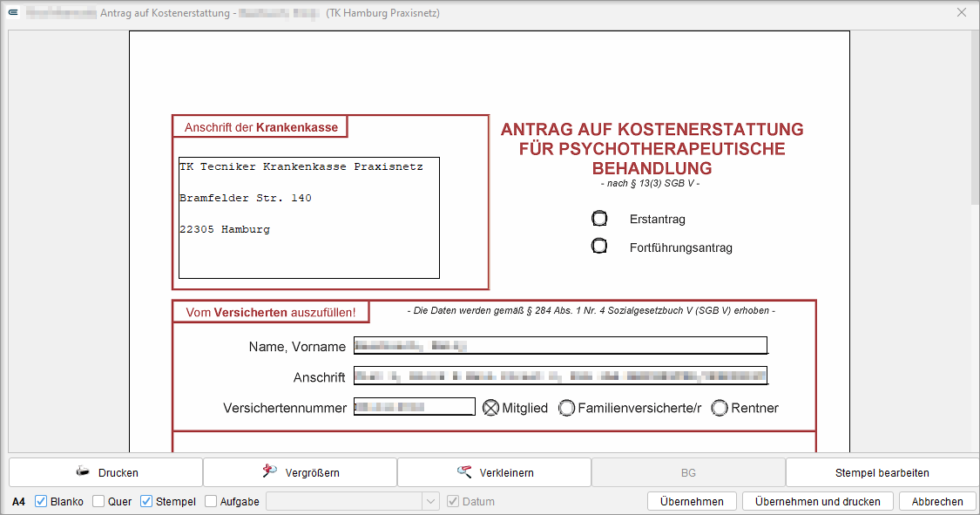The image size is (980, 515).
Task: Click the Name, Vorname input field
Action: click(561, 346)
